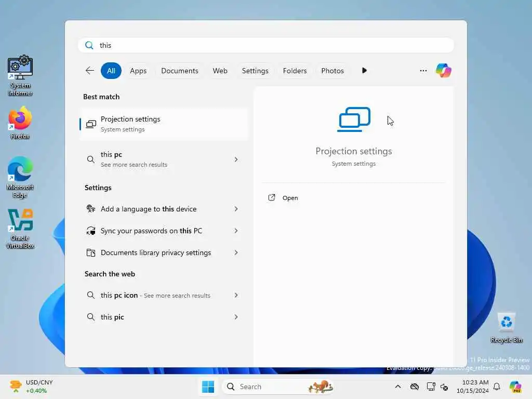Viewport: 532px width, 399px height.
Task: Click the 'Projection settings' title in preview pane
Action: click(353, 151)
